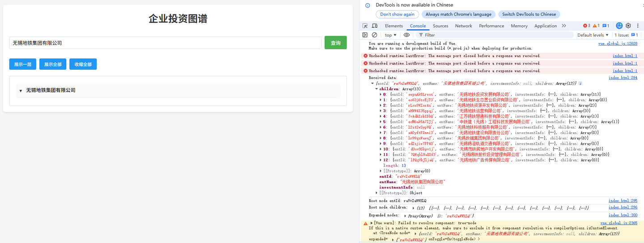Expand child 4 江苏锡铁慧通科技有限公司
The image size is (644, 243).
point(381,116)
